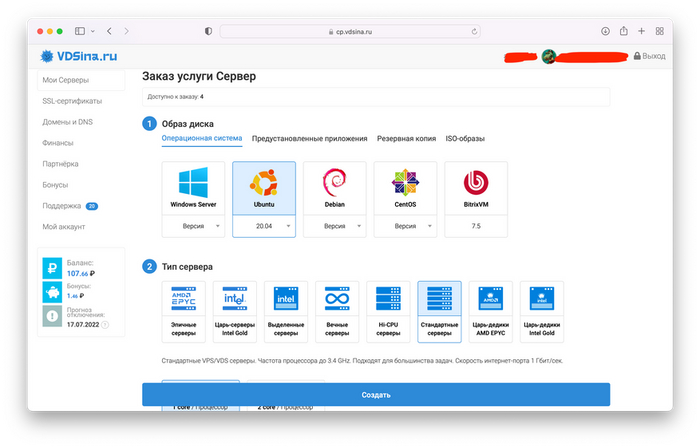Image resolution: width=700 pixels, height=447 pixels.
Task: Click BitrixVM version 7.5 field
Action: [476, 226]
